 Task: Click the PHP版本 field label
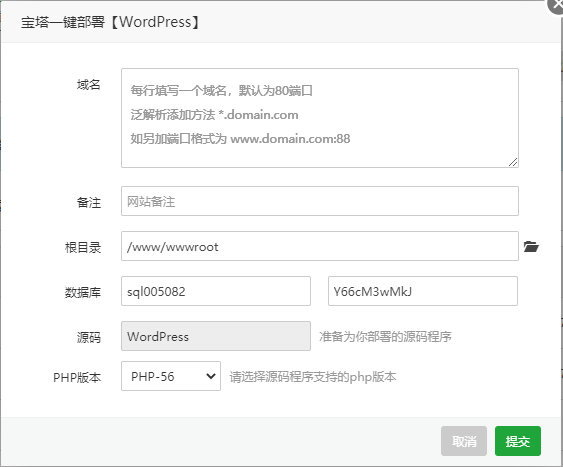click(x=77, y=377)
